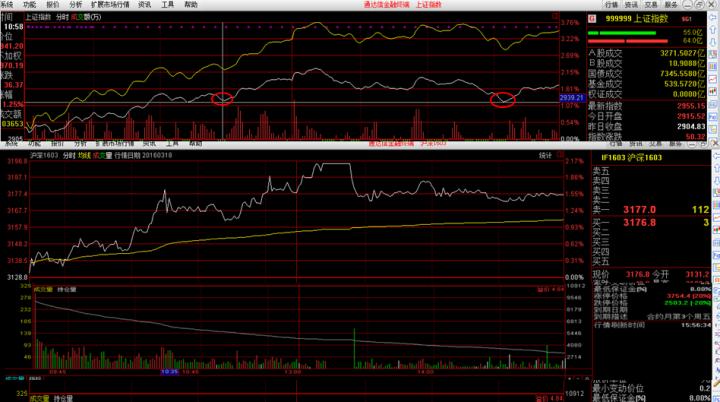Click 基金成交 value 539.5720亿
720x402 pixels.
point(684,84)
